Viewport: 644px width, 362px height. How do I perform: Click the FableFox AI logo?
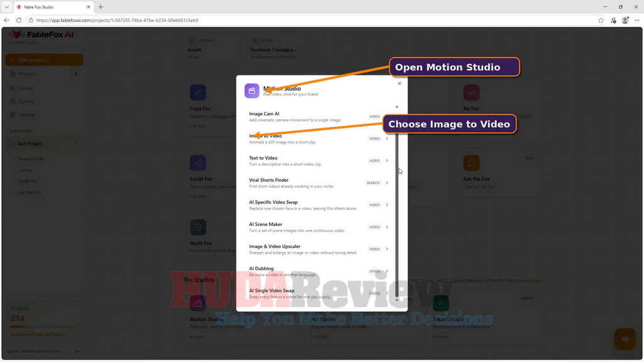(x=42, y=35)
